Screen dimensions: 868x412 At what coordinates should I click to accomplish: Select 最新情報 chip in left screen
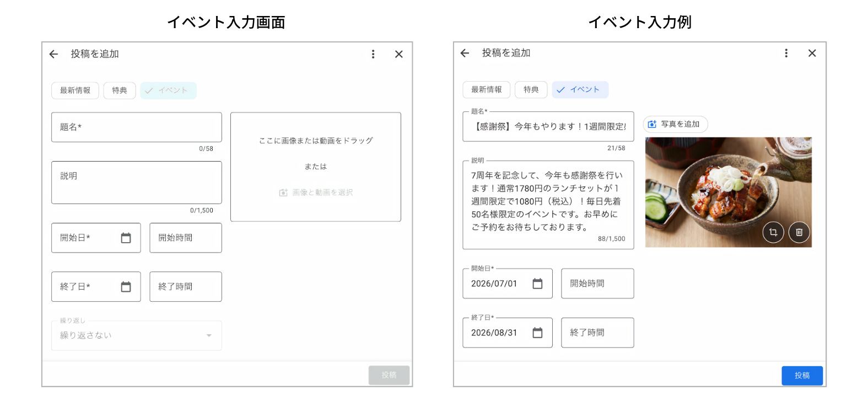tap(75, 90)
